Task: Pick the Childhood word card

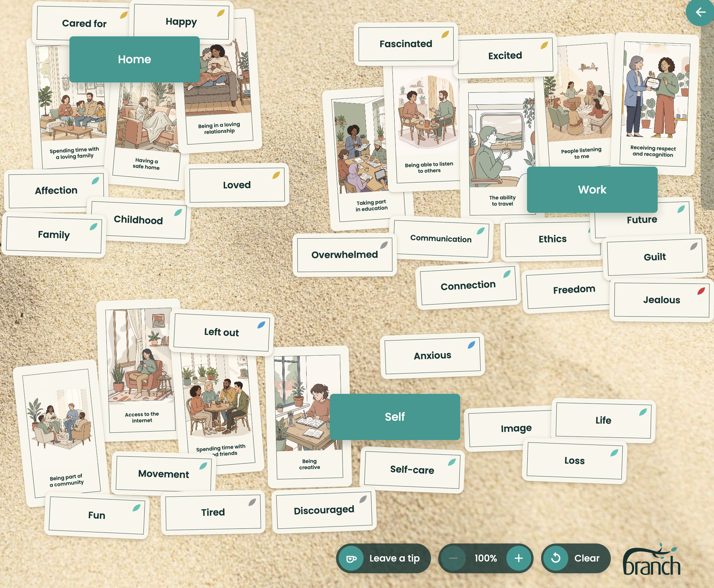Action: [138, 220]
